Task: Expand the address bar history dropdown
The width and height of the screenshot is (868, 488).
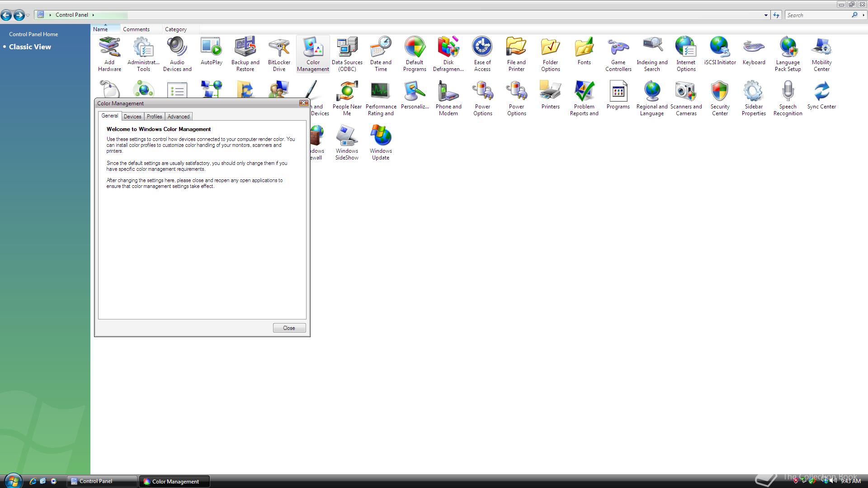Action: pos(766,15)
